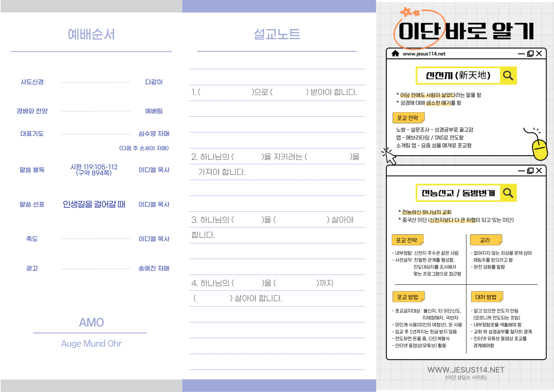
Task: Click the 내부정탐 bullet line
Action: [425, 253]
